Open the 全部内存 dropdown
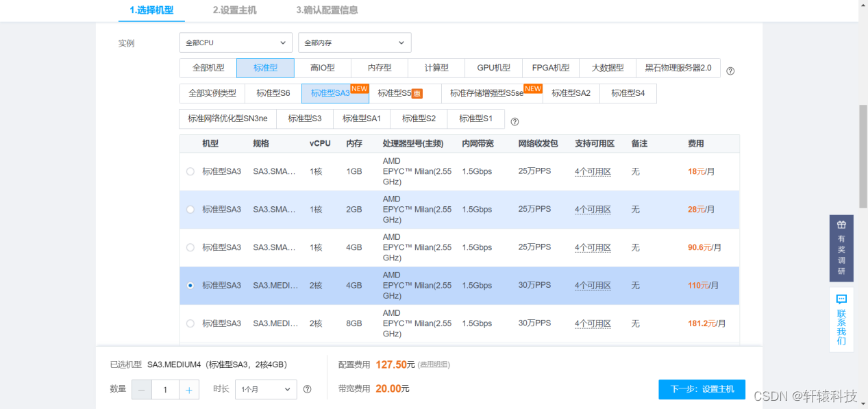Image resolution: width=868 pixels, height=409 pixels. coord(354,42)
